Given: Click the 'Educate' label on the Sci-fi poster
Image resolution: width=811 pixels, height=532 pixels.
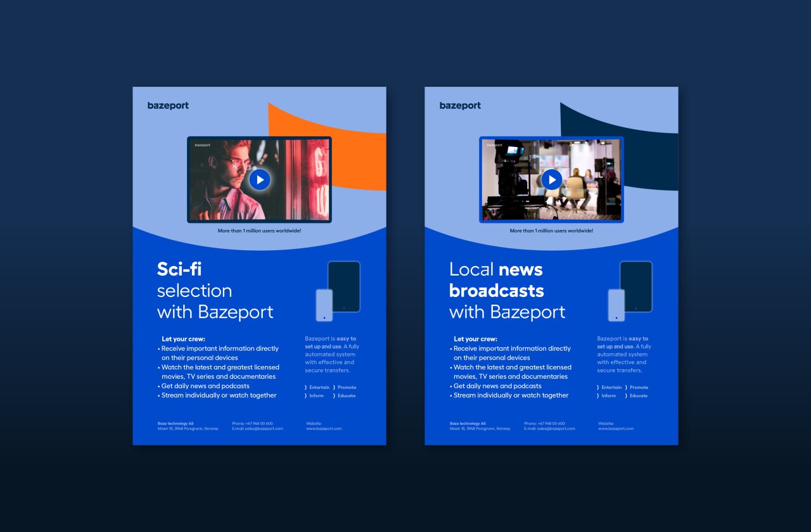Looking at the screenshot, I should (347, 396).
